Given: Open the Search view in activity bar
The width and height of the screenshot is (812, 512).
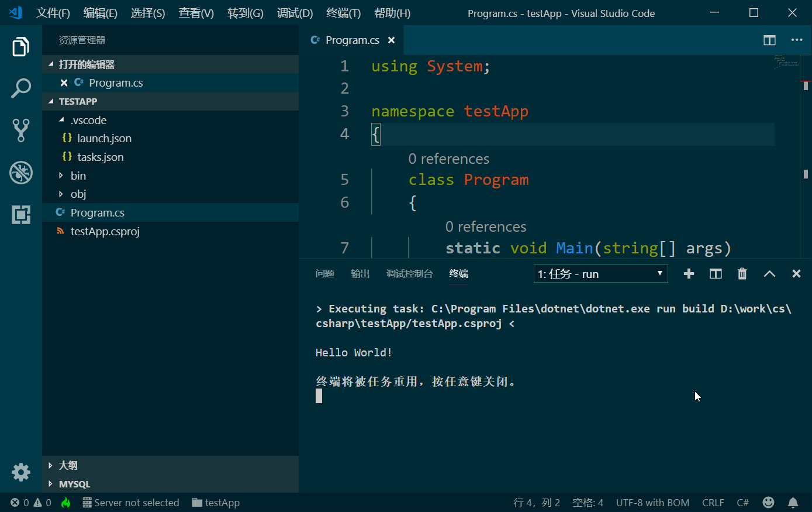Looking at the screenshot, I should pos(20,89).
